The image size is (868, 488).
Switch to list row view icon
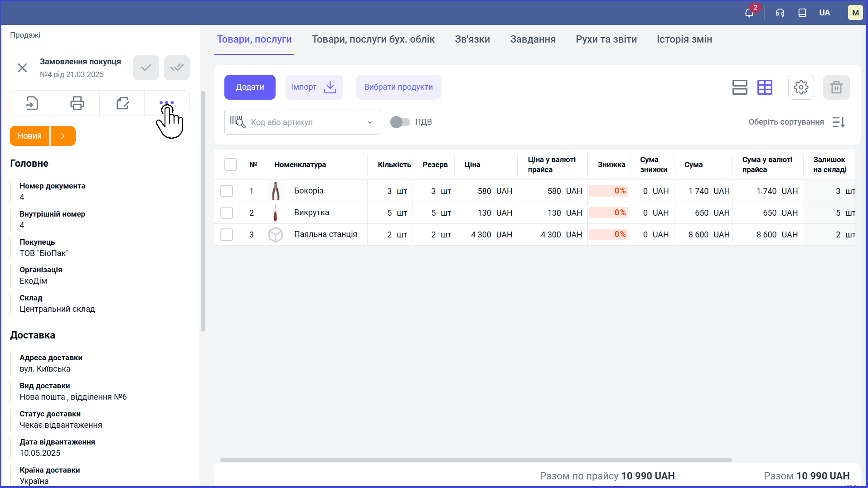tap(740, 87)
